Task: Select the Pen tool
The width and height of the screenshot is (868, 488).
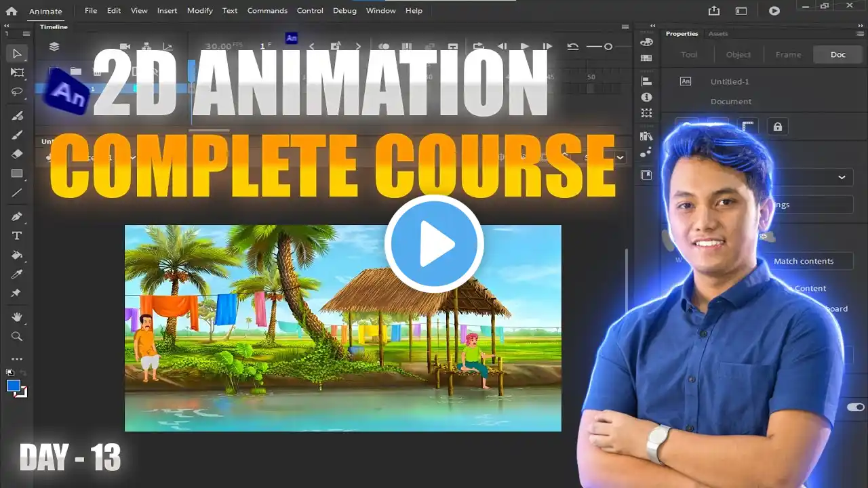Action: 17,217
